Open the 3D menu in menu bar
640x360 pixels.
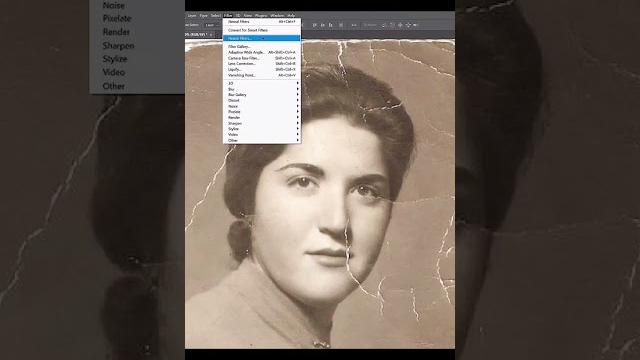click(x=238, y=16)
